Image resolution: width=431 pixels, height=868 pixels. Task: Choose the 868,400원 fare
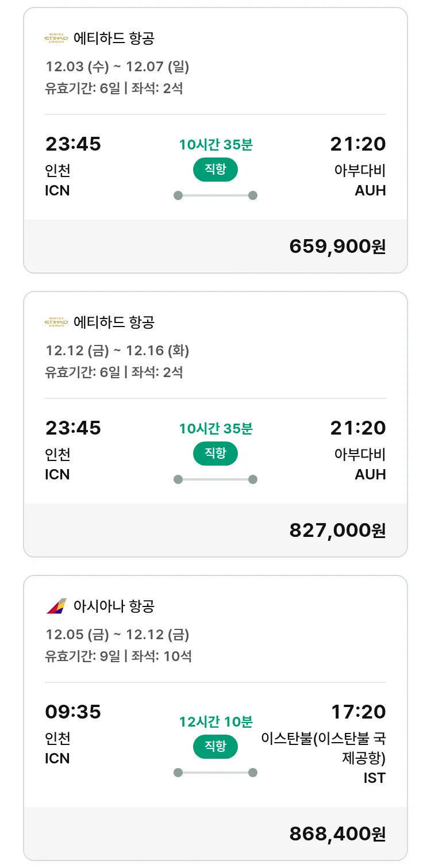(337, 834)
